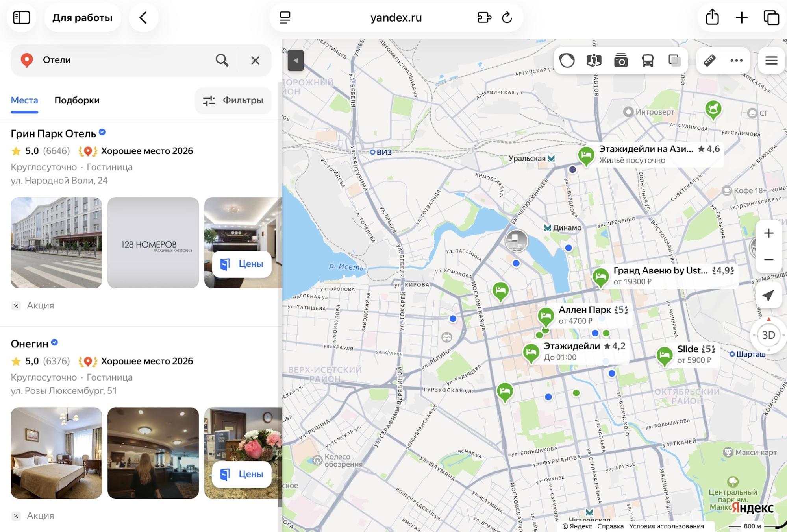
Task: Switch to the Подборки tab
Action: [x=77, y=100]
